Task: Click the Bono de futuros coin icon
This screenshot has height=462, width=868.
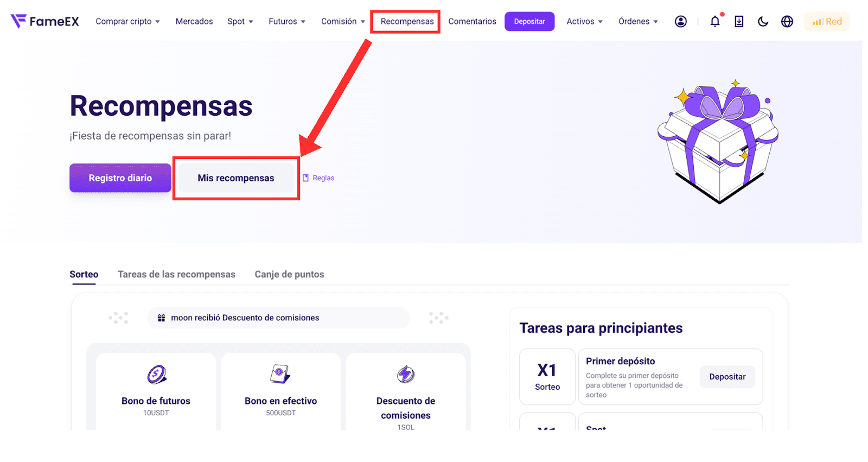Action: tap(156, 375)
